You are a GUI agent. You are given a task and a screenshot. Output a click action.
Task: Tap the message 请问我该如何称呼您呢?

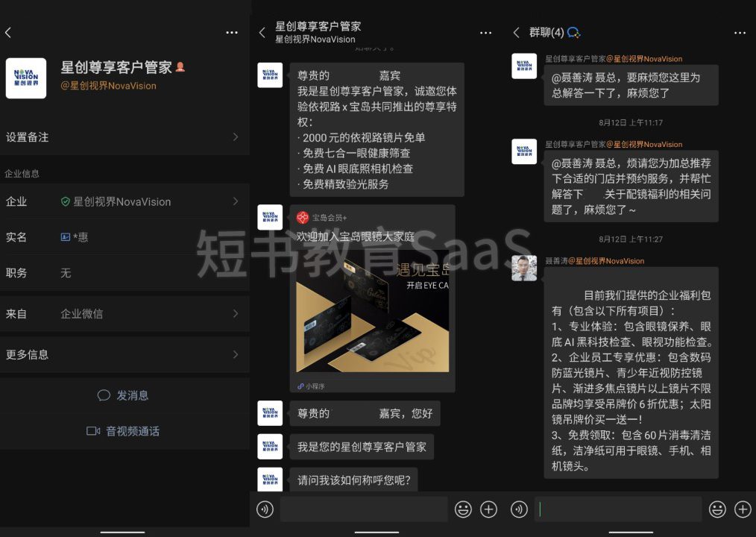tap(354, 480)
